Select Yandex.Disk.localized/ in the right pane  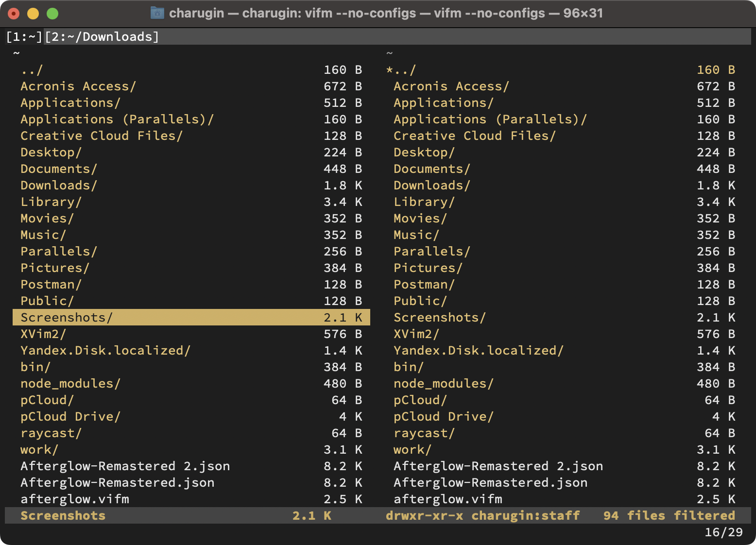click(565, 350)
